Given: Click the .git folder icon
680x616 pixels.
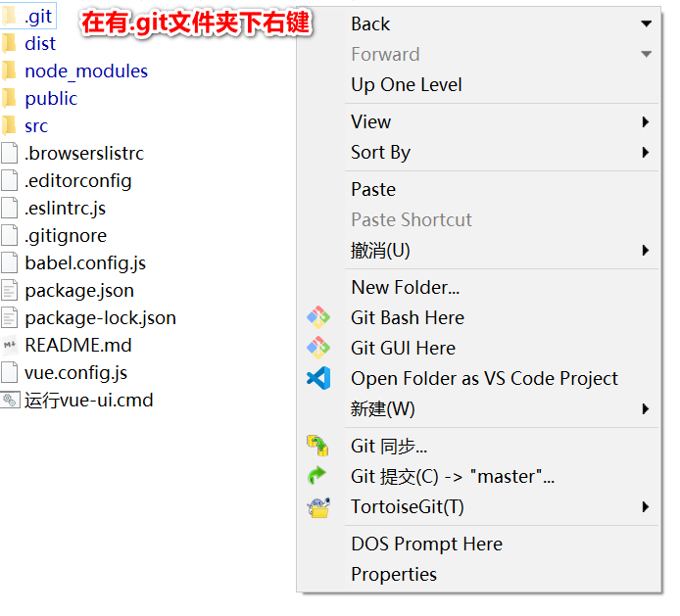Looking at the screenshot, I should [10, 16].
